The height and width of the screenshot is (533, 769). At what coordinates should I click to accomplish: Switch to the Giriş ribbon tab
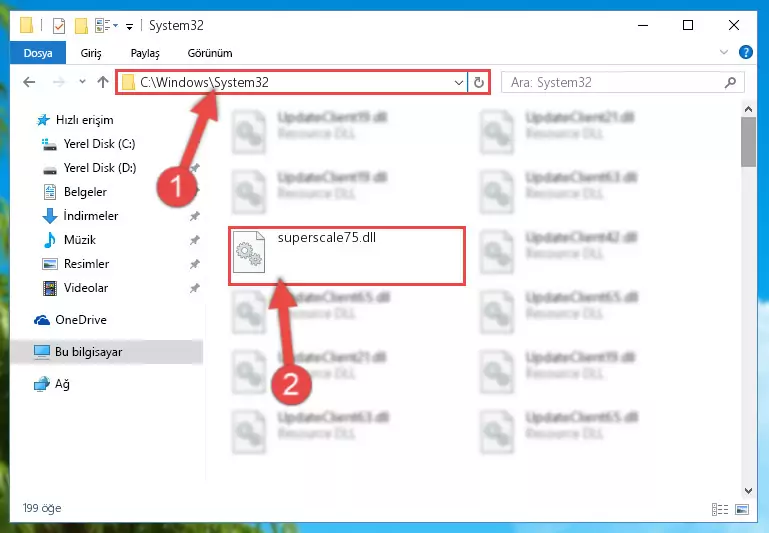tap(91, 53)
